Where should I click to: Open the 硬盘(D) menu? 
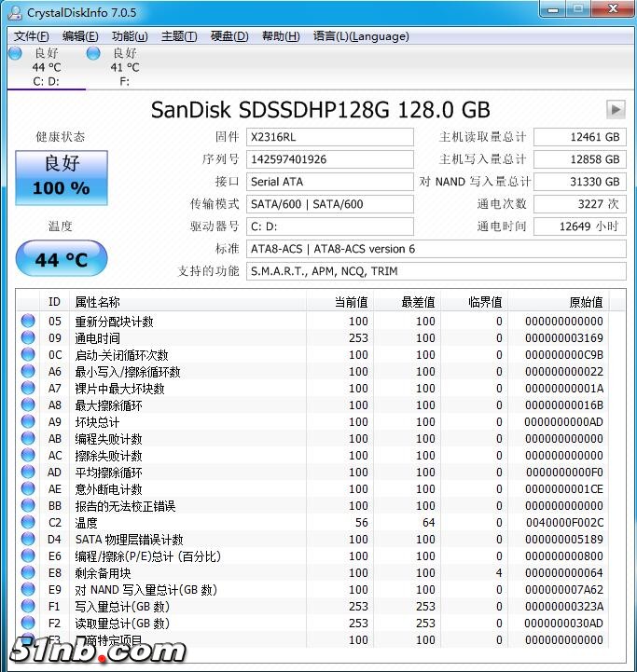point(229,36)
